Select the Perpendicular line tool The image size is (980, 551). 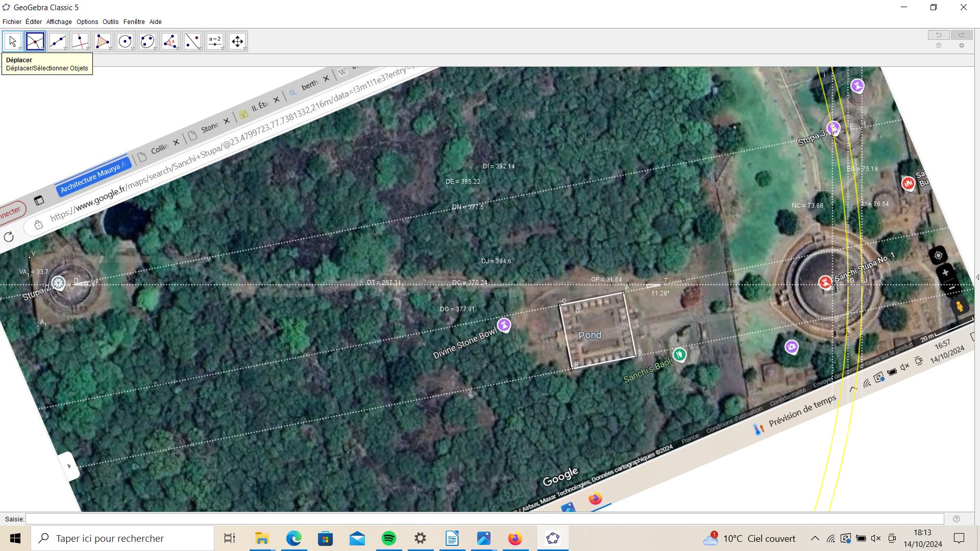[x=80, y=41]
